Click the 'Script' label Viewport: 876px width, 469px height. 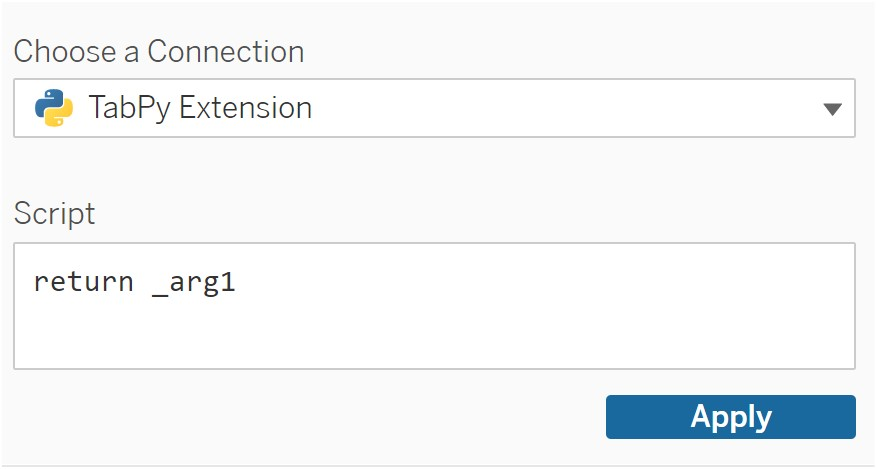pyautogui.click(x=54, y=214)
